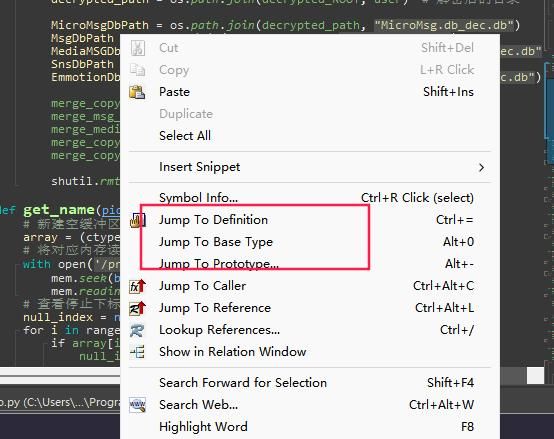The width and height of the screenshot is (554, 439).
Task: Click the Copy pages icon
Action: click(137, 70)
